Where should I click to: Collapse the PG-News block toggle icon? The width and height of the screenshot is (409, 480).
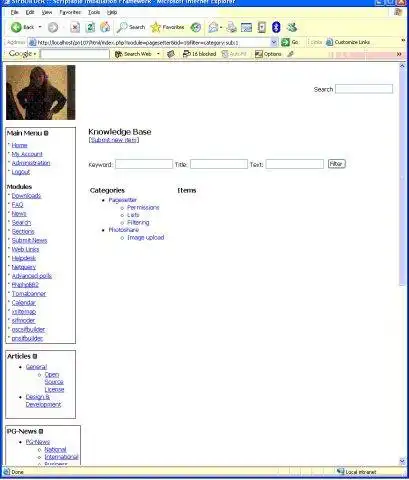tap(41, 431)
